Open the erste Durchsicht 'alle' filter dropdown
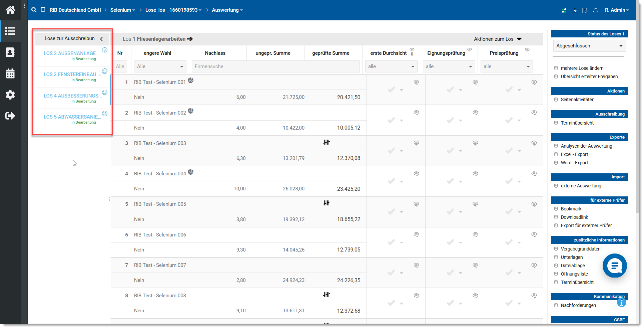 pyautogui.click(x=391, y=66)
